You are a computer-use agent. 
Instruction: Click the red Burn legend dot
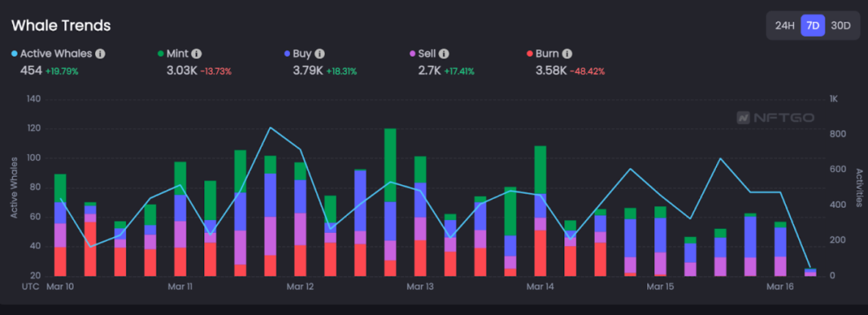(530, 54)
